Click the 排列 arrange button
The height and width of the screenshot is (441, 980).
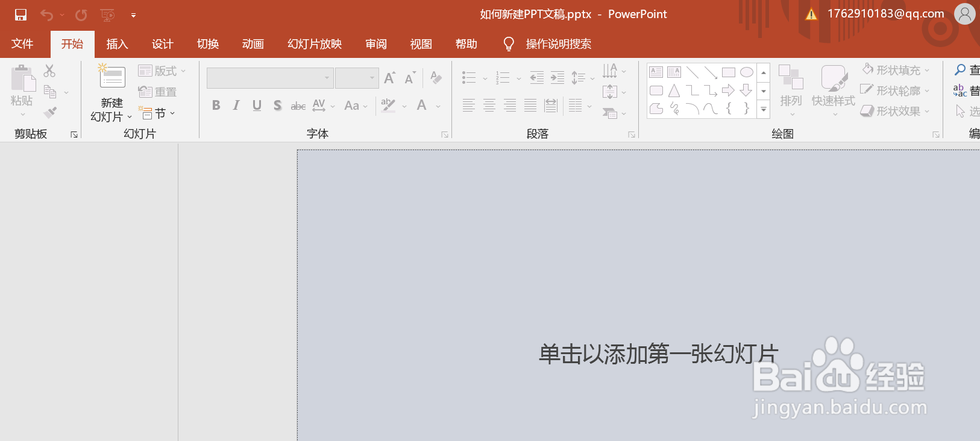[x=791, y=90]
